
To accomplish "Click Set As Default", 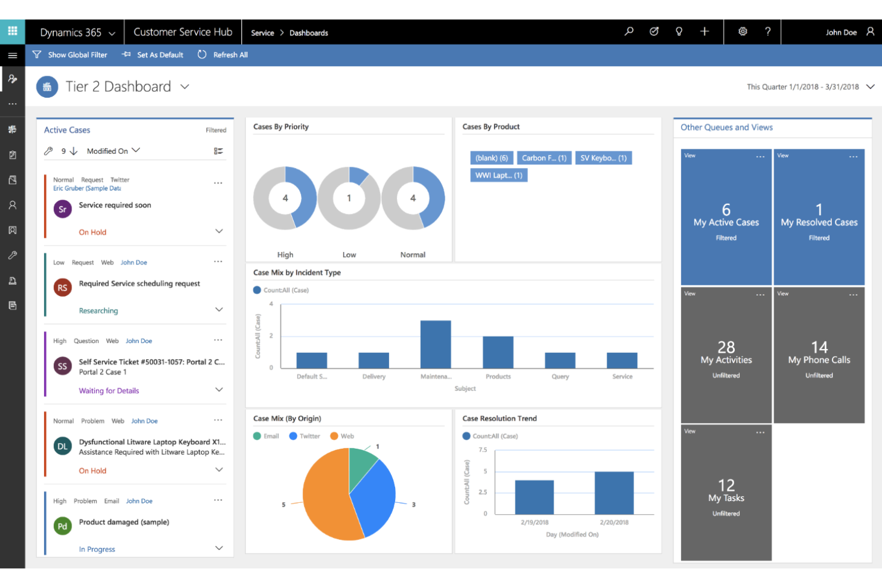I will point(153,55).
